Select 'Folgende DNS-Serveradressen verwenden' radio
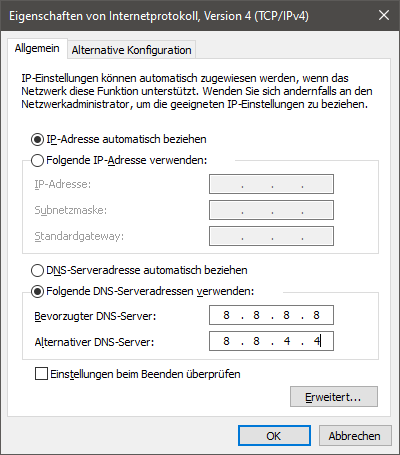 tap(37, 291)
